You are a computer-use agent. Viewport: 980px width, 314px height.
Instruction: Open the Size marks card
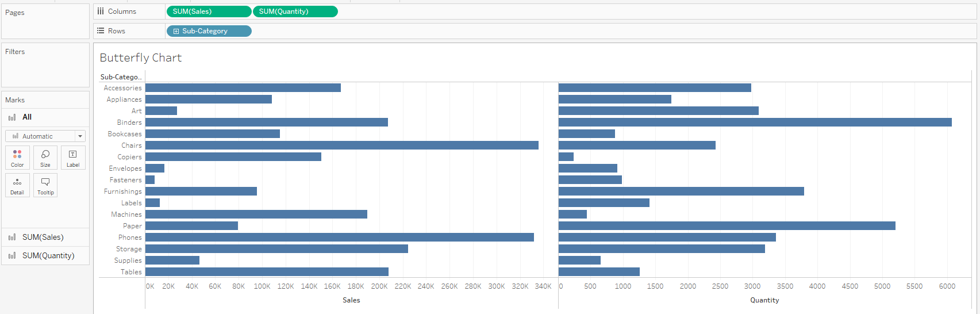(45, 158)
